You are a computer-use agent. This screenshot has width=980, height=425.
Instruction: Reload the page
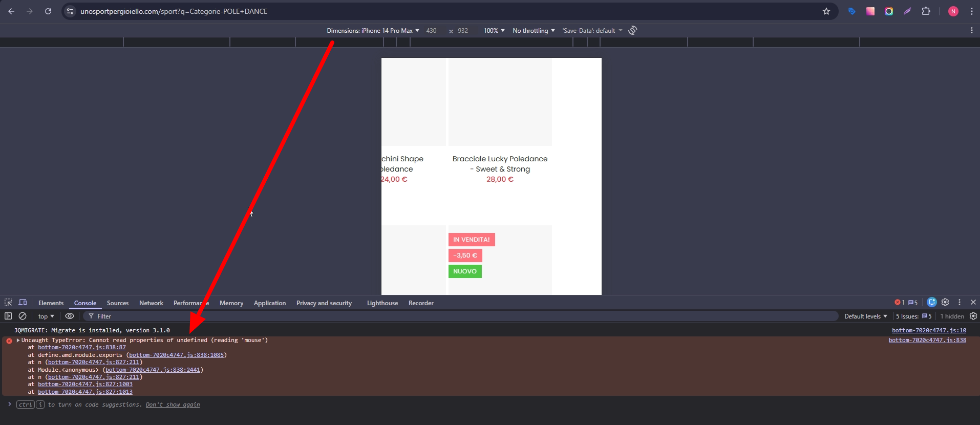coord(48,11)
